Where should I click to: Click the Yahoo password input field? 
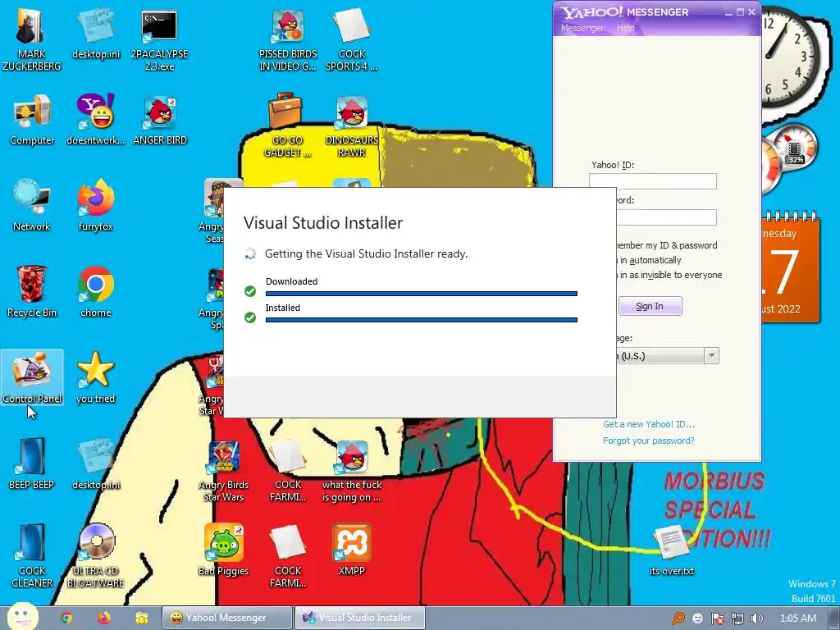point(666,217)
